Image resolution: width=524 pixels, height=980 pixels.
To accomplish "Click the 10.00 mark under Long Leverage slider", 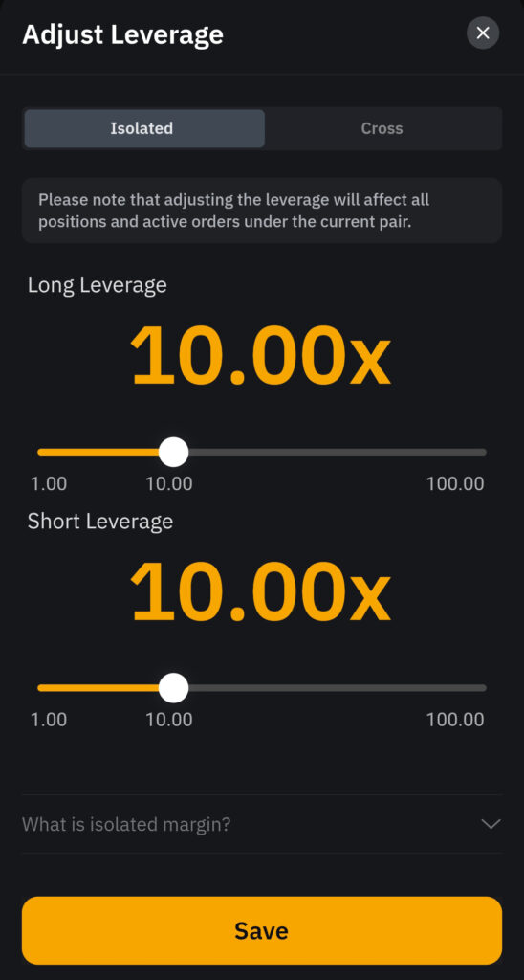I will point(169,483).
